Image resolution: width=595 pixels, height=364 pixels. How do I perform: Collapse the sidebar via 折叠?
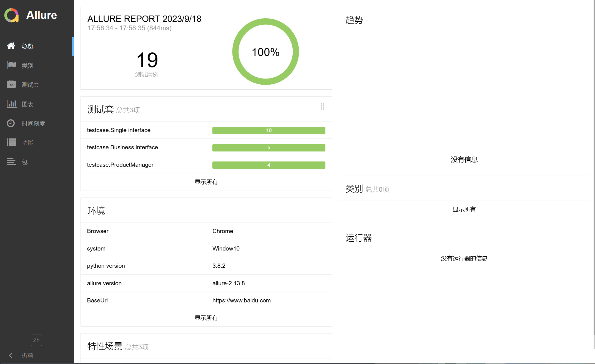[28, 355]
